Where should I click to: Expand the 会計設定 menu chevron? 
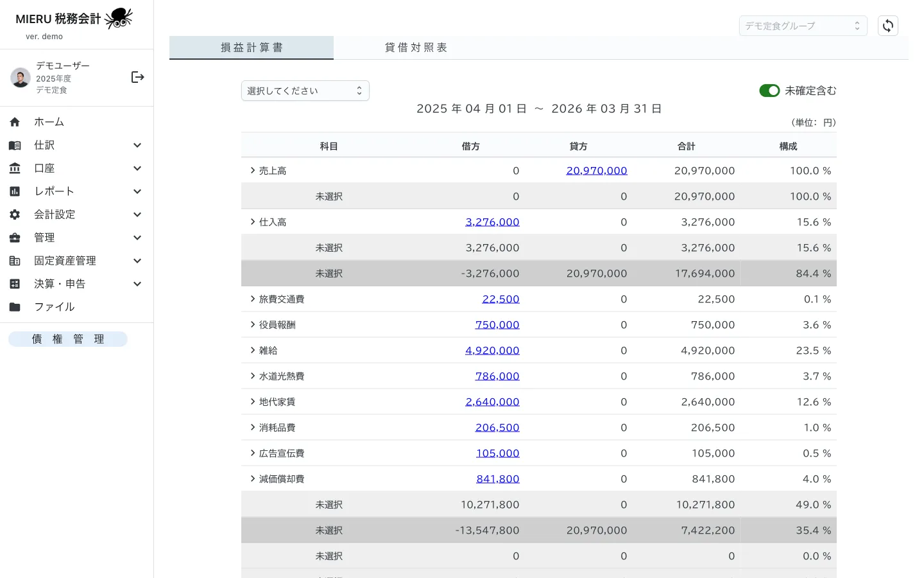pyautogui.click(x=137, y=215)
